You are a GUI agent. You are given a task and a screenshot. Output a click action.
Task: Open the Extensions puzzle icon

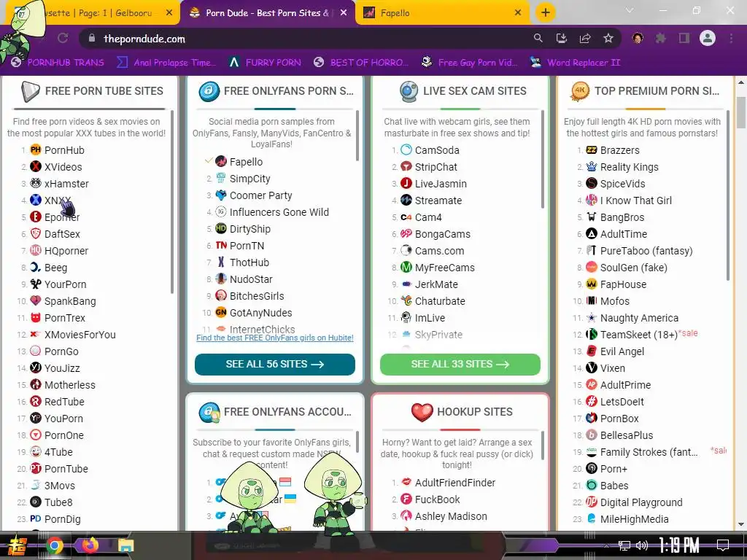pyautogui.click(x=660, y=38)
